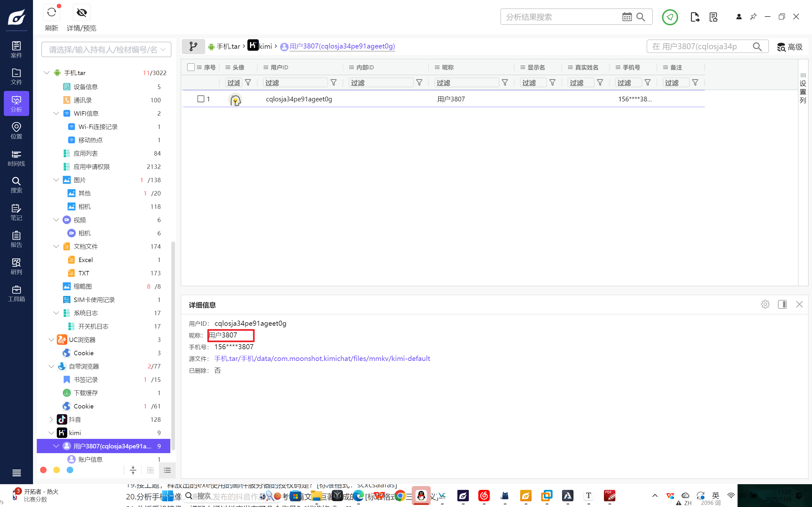Check the select-all checkbox in table header

pos(191,67)
